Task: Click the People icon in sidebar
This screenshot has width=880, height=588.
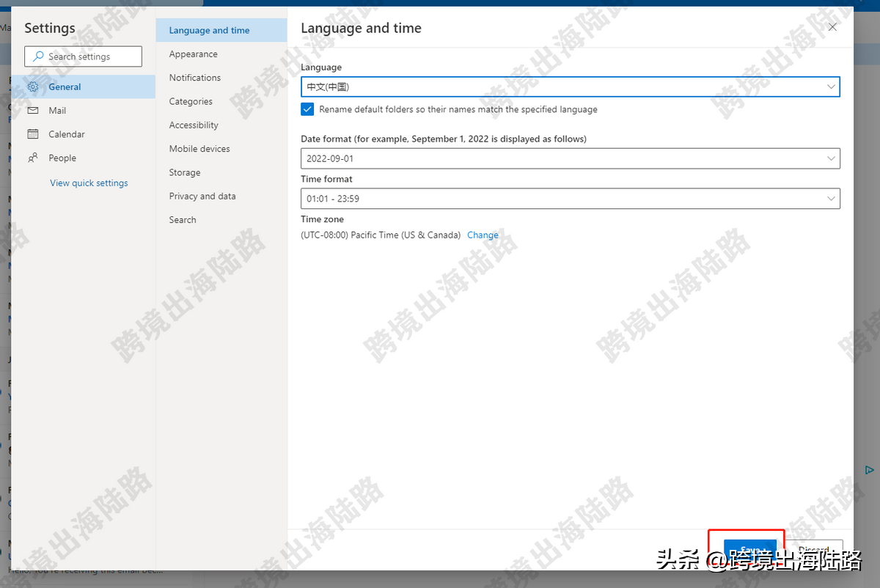Action: click(x=33, y=158)
